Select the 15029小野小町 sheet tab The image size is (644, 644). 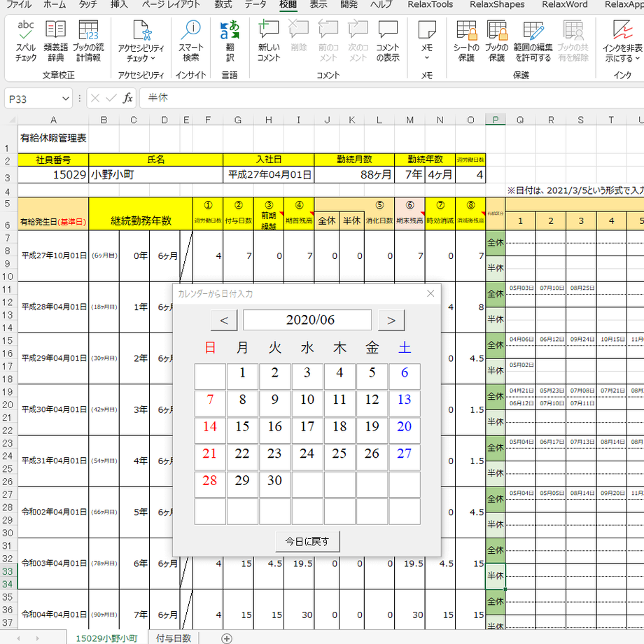pyautogui.click(x=107, y=638)
